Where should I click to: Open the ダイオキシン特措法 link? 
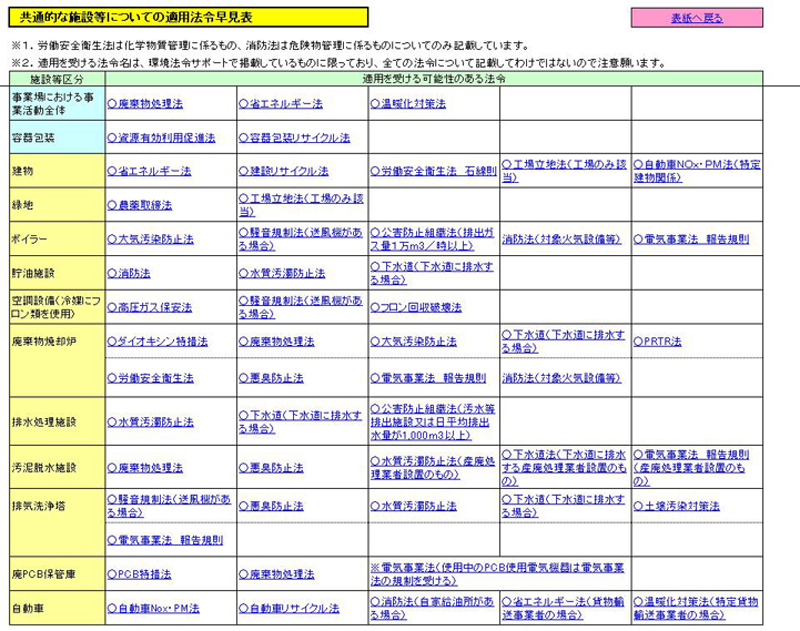click(x=162, y=342)
